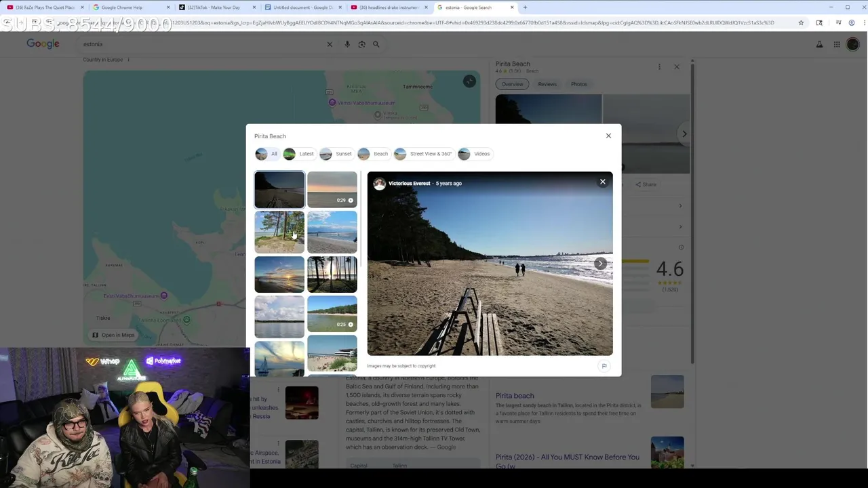Advance the side panel photo carousel
868x488 pixels.
pyautogui.click(x=684, y=134)
